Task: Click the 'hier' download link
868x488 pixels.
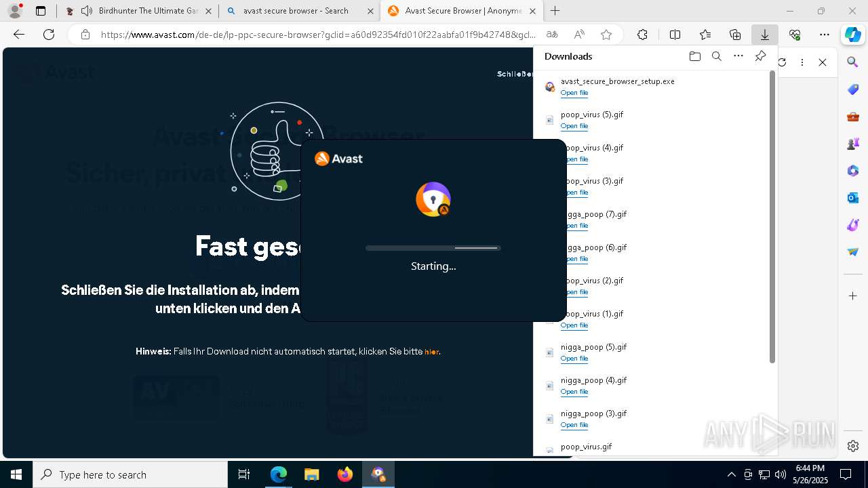Action: point(431,352)
